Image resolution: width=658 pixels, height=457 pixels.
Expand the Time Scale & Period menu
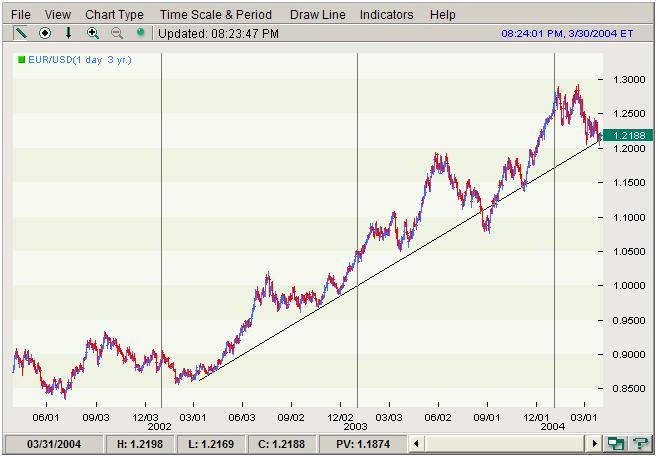[215, 15]
